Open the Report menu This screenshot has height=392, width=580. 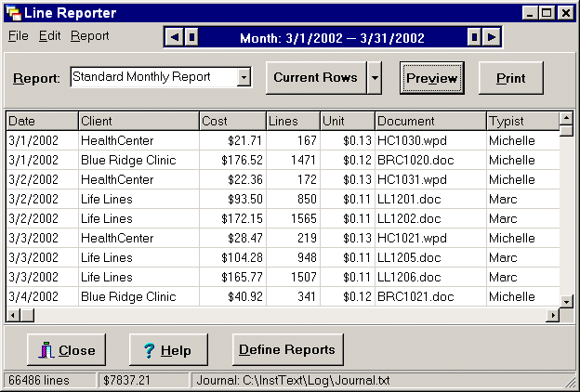click(x=89, y=36)
